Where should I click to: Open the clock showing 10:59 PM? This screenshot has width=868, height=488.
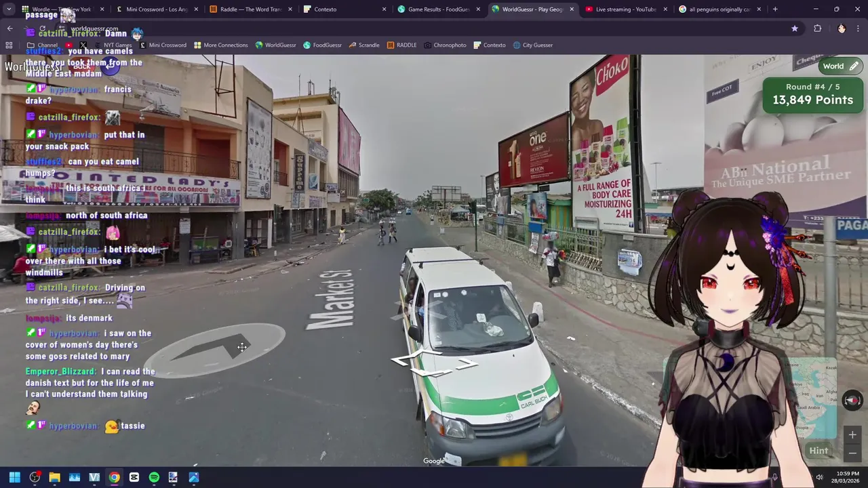point(844,477)
